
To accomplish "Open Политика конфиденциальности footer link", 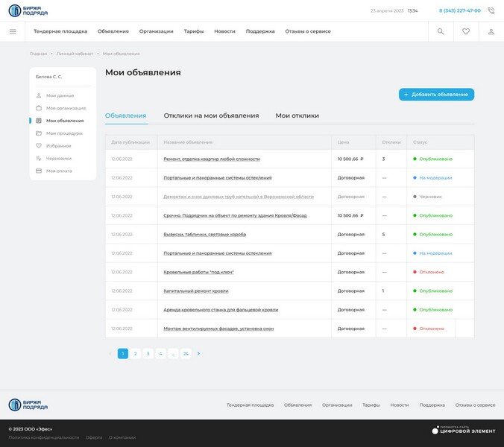I will 44,437.
